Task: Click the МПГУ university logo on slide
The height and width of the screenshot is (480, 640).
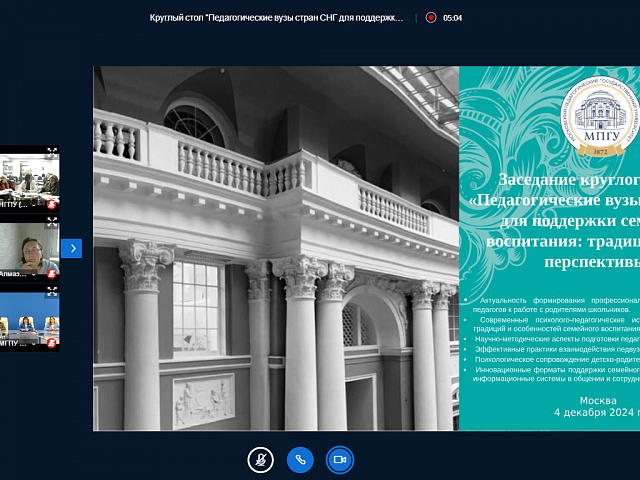Action: (599, 116)
